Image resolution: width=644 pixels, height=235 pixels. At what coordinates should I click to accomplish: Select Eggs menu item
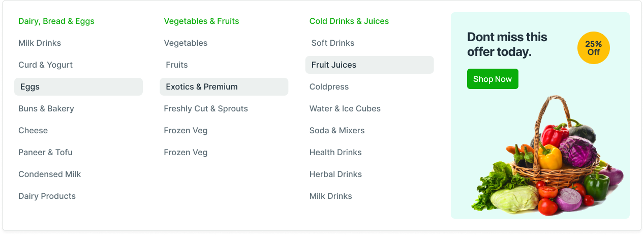click(78, 86)
